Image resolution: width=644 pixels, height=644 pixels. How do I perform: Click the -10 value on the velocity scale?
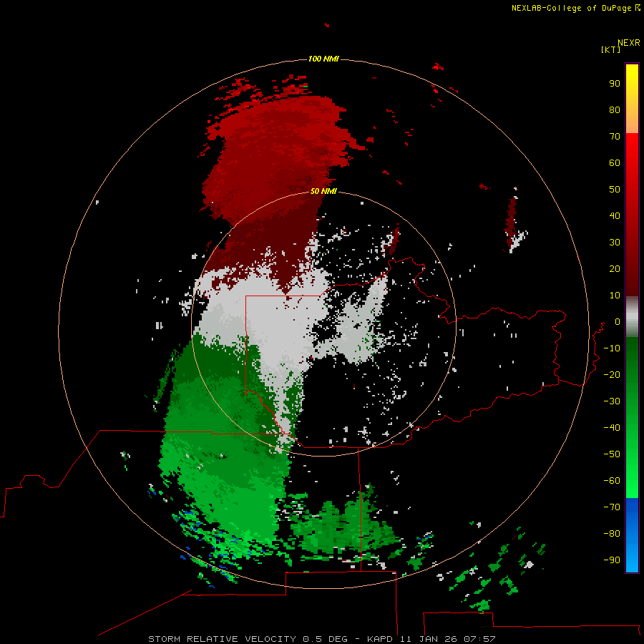point(612,348)
